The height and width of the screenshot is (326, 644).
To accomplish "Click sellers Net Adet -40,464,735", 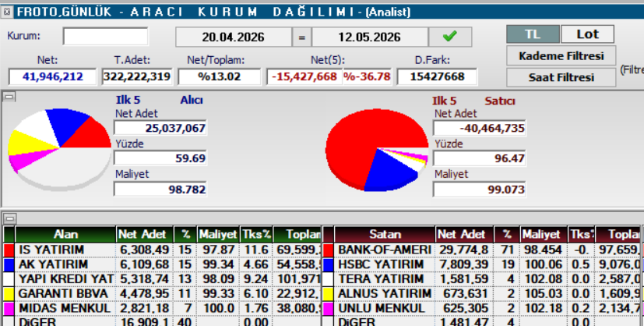I will click(x=480, y=128).
